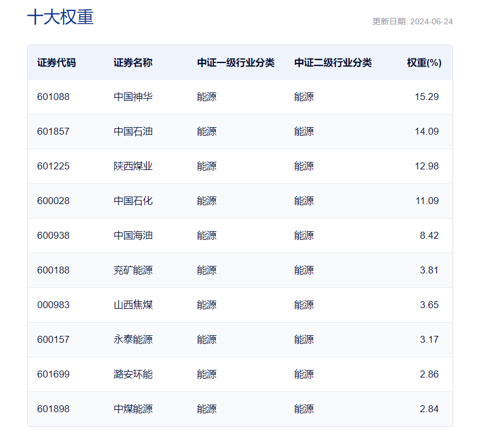Image resolution: width=478 pixels, height=448 pixels.
Task: Click the 更新日期 2024-06-24 text
Action: pyautogui.click(x=412, y=21)
